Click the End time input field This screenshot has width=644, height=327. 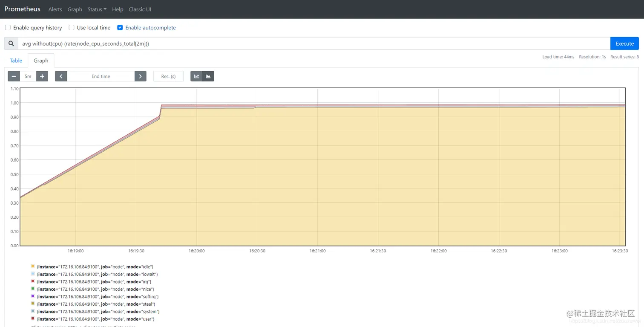click(101, 76)
